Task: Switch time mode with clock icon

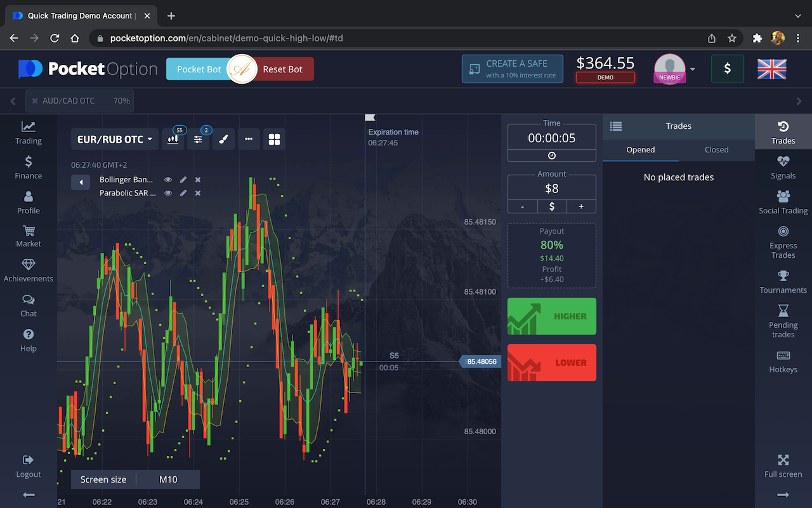Action: point(552,156)
